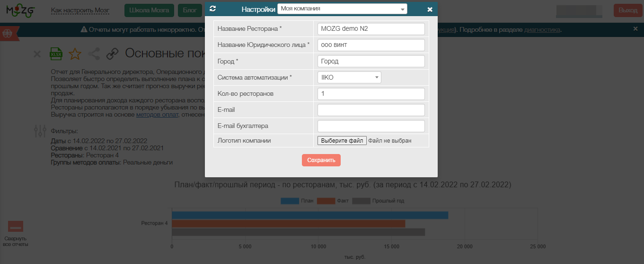Dismiss the warning banner with X
The image size is (644, 264).
point(635,29)
